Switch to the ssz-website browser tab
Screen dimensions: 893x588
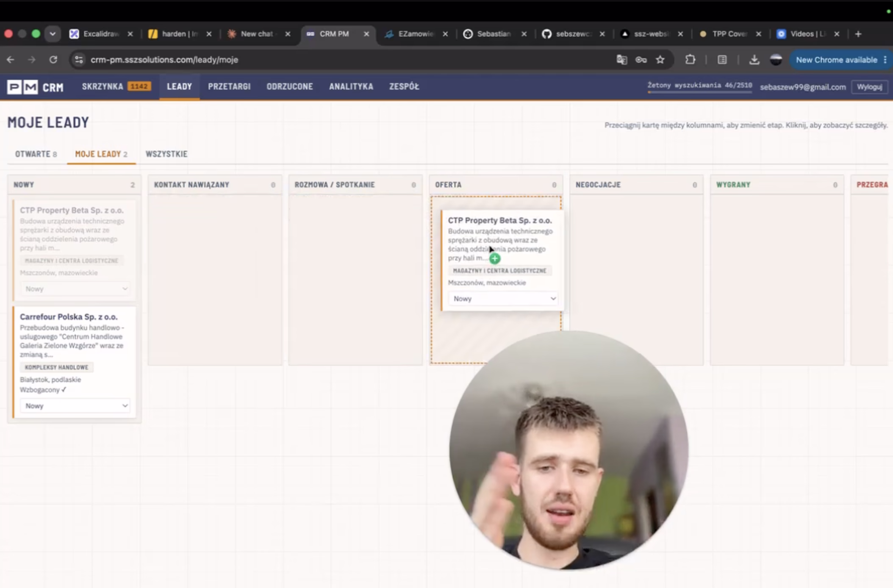coord(651,34)
